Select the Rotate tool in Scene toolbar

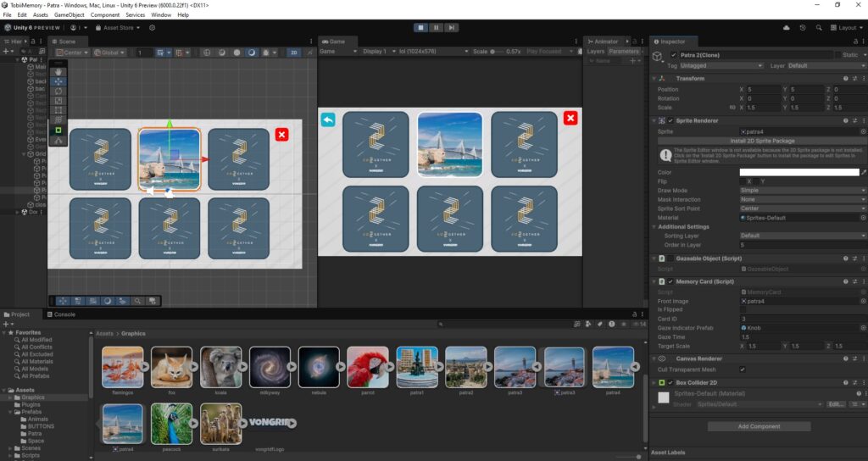[x=58, y=91]
